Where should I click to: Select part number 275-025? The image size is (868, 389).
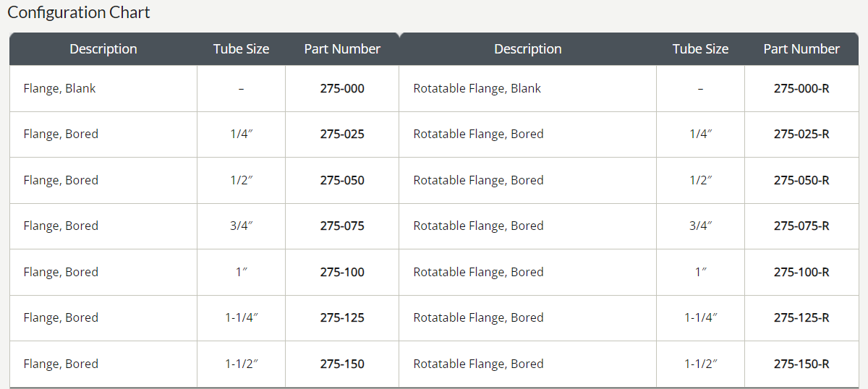342,134
